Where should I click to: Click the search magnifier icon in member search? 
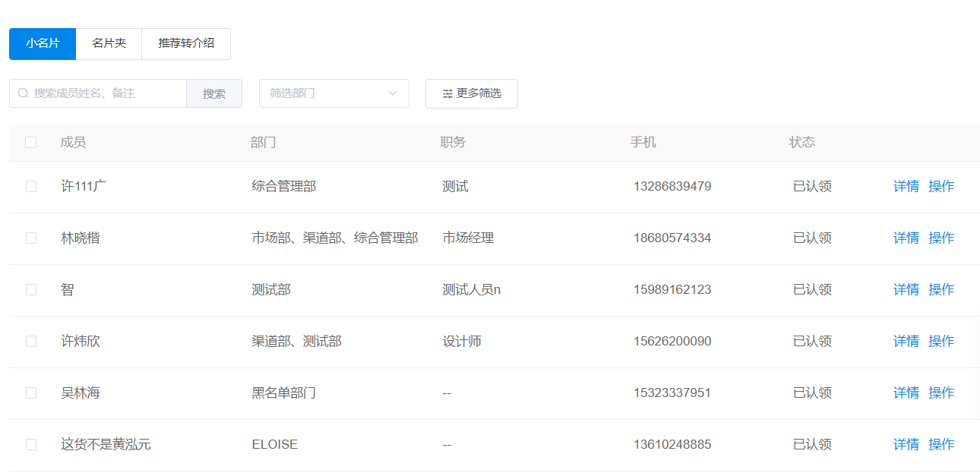tap(24, 93)
